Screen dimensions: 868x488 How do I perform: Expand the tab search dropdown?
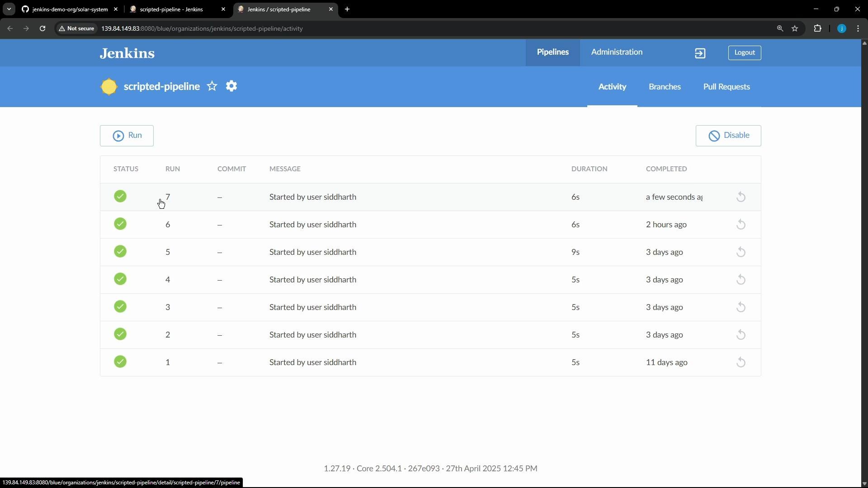(x=9, y=9)
